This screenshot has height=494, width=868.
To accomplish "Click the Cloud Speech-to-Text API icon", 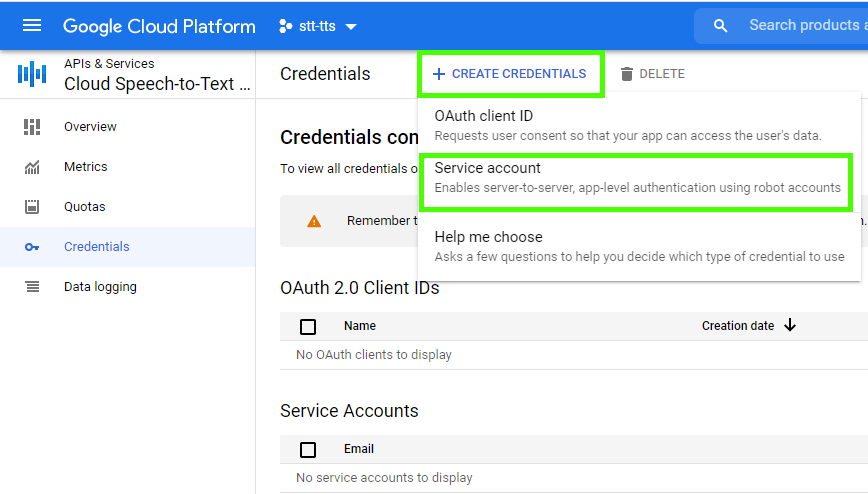I will pyautogui.click(x=32, y=74).
